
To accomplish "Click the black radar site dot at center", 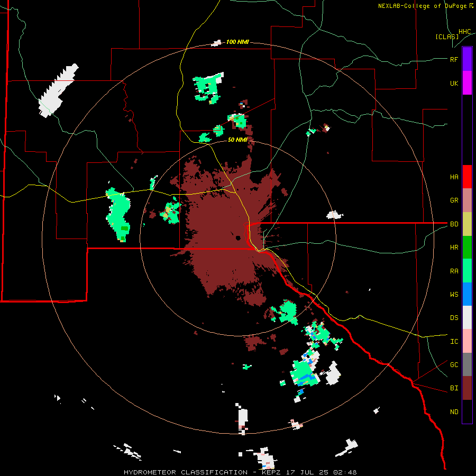I will pyautogui.click(x=238, y=237).
